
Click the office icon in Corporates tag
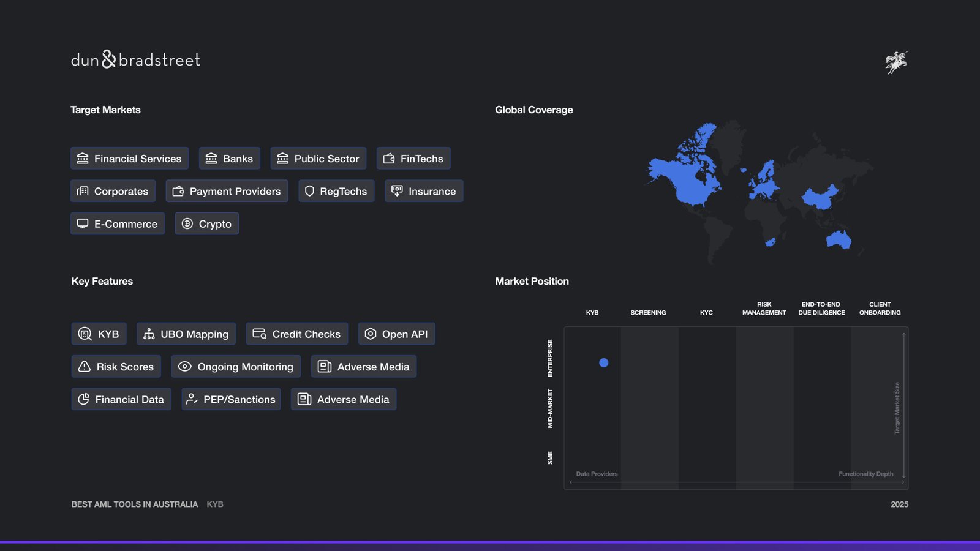pyautogui.click(x=83, y=191)
